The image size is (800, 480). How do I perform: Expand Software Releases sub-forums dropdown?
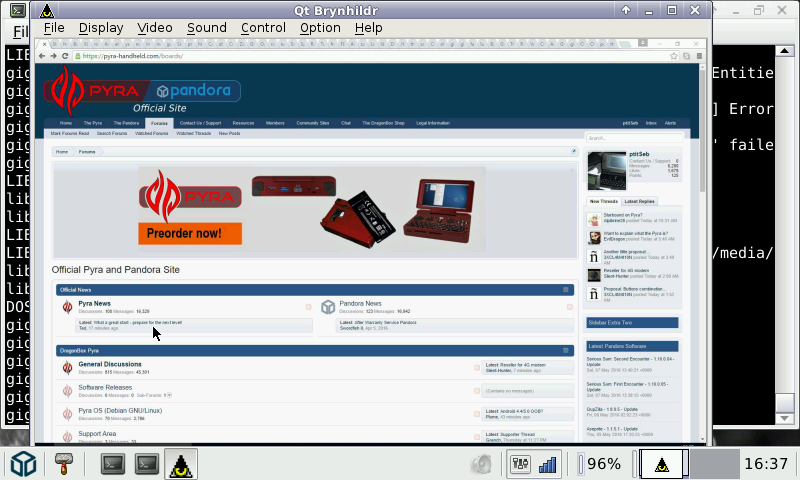[x=169, y=396]
